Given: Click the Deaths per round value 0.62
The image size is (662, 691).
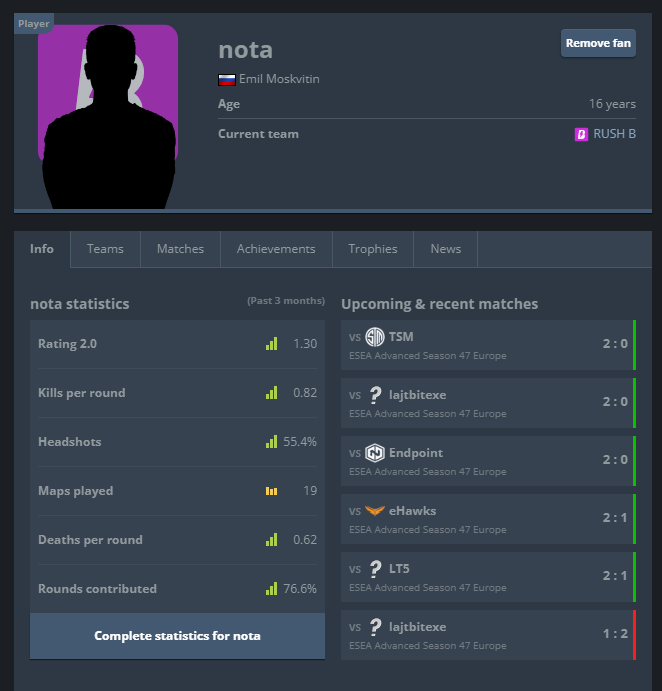Looking at the screenshot, I should coord(305,540).
